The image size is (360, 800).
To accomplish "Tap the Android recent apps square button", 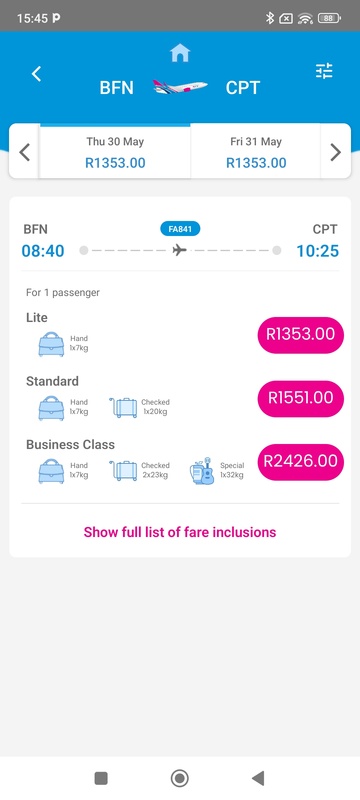I will [x=101, y=778].
